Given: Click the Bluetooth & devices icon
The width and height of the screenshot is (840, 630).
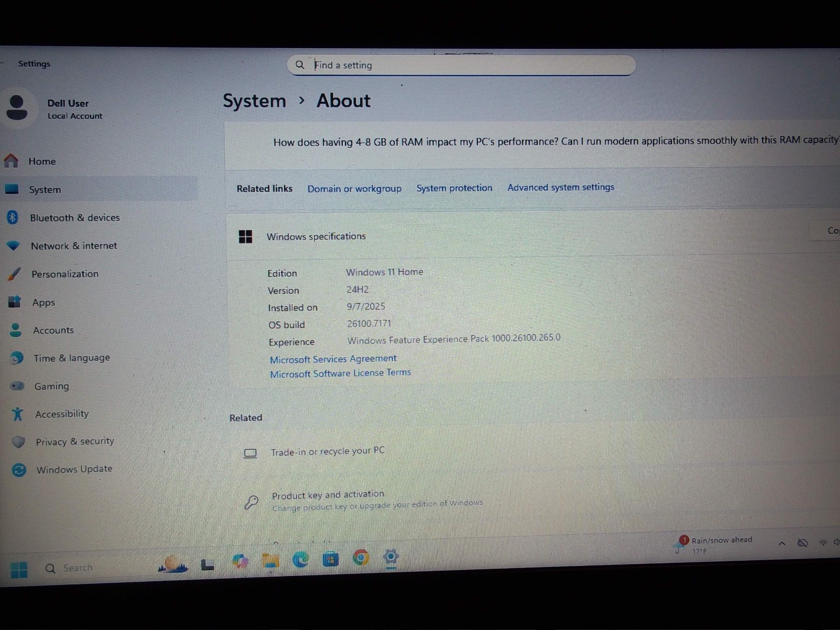Looking at the screenshot, I should 13,217.
